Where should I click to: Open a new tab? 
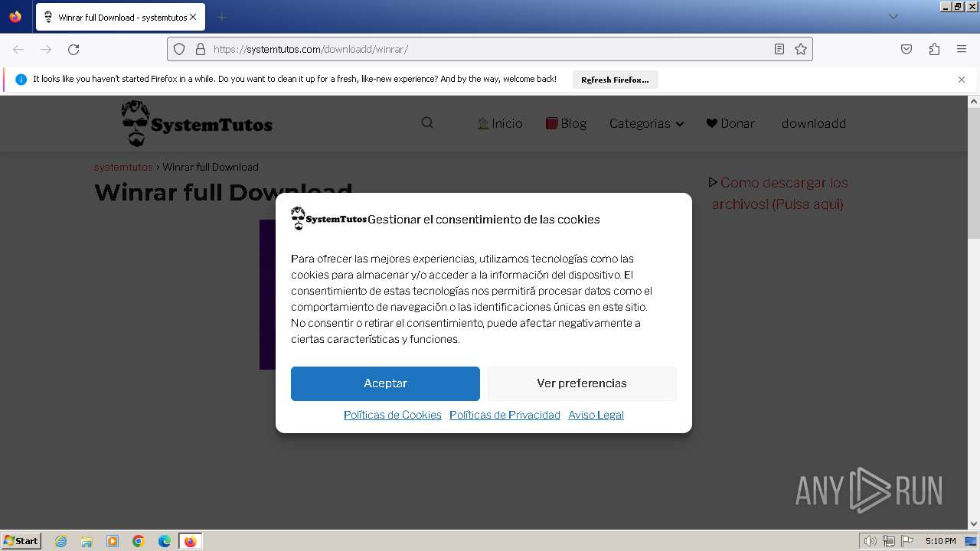(x=221, y=17)
